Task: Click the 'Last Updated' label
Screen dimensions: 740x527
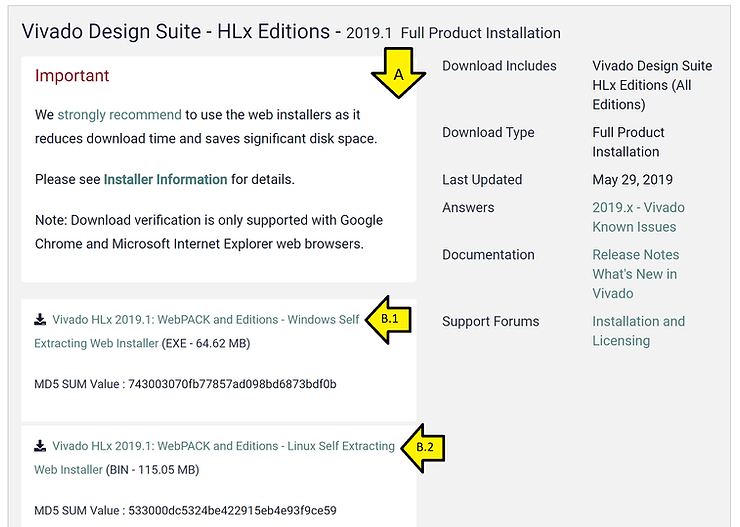Action: (x=482, y=180)
